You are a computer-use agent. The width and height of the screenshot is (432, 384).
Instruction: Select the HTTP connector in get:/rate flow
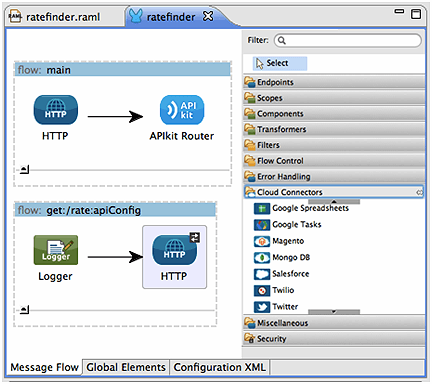pos(174,250)
